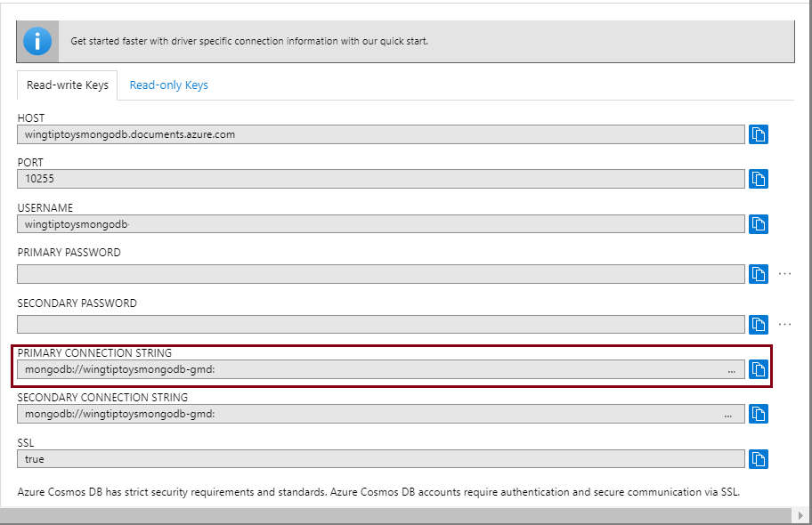Copy the SECONDARY CONNECTION STRING
Viewport: 812px width, 525px height.
[759, 414]
